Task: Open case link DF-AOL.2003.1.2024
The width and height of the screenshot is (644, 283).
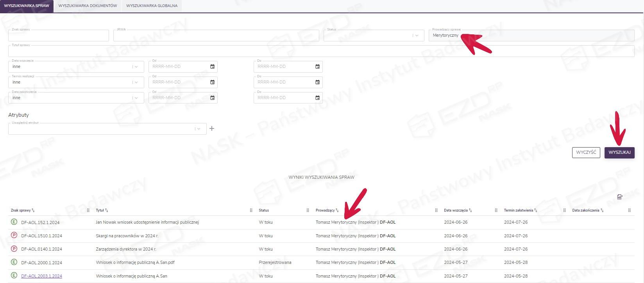Action: coord(41,276)
